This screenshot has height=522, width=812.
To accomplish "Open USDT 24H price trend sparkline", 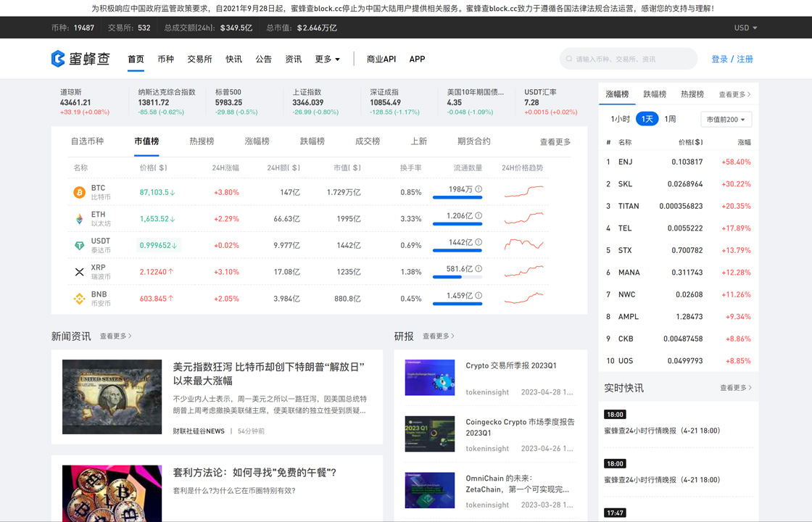I will click(523, 244).
